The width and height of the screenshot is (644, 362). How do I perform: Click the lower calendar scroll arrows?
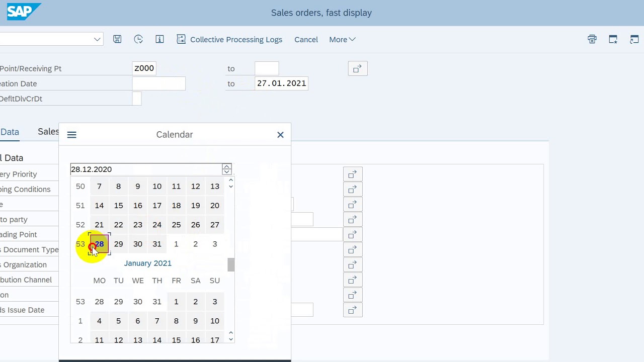pyautogui.click(x=231, y=336)
